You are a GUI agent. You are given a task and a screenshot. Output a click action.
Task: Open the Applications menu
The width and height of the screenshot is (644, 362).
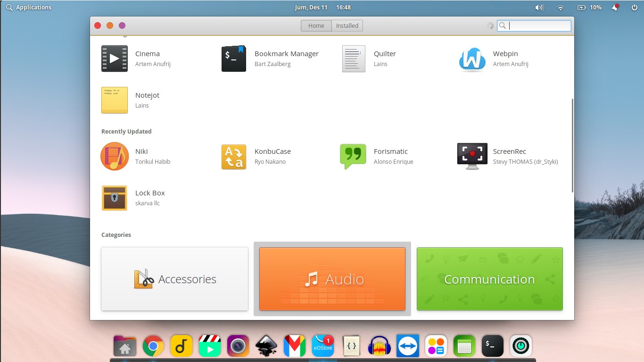pyautogui.click(x=29, y=7)
